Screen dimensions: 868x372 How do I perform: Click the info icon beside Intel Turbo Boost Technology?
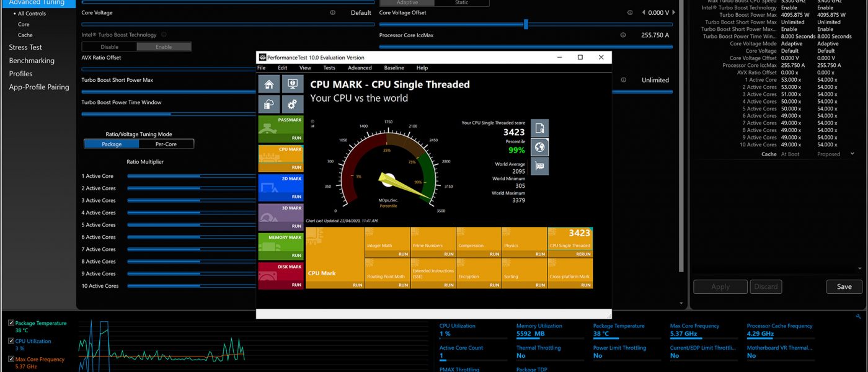point(164,35)
